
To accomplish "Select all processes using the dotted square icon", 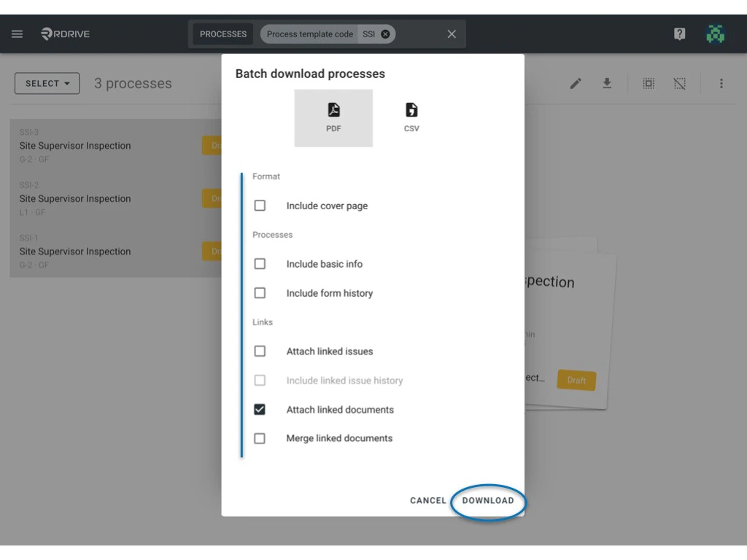I will 649,83.
